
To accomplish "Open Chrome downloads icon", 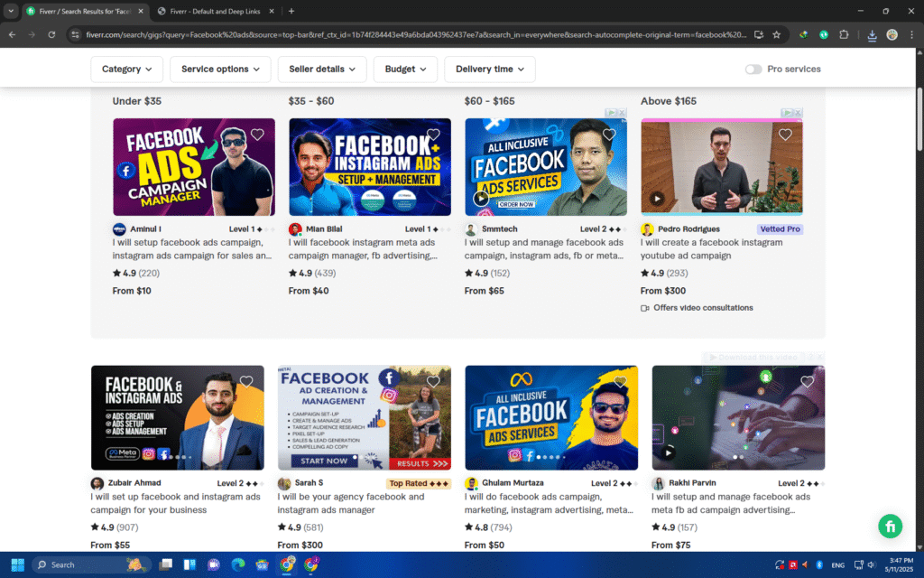I will click(x=873, y=35).
